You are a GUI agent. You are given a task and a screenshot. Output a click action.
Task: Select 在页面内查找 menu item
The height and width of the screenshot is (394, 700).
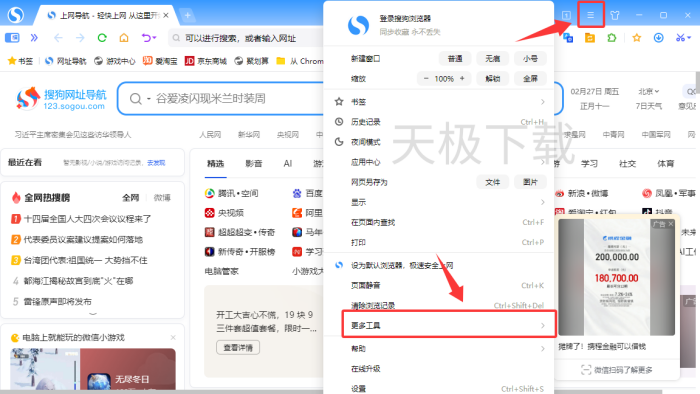coord(440,222)
